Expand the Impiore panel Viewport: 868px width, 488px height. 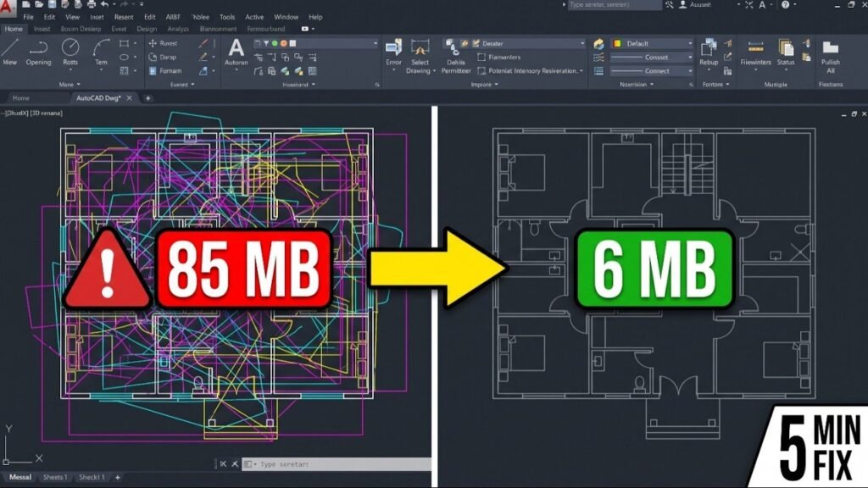tap(484, 85)
